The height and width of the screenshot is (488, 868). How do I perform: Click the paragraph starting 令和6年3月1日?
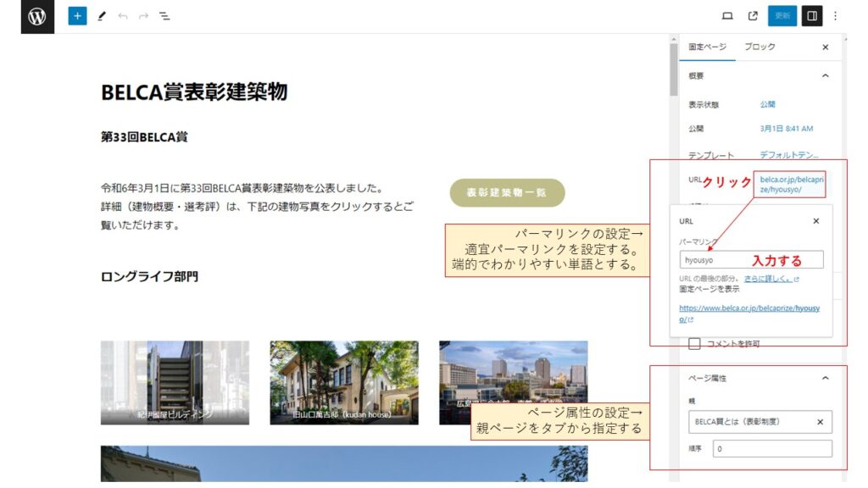(x=258, y=207)
